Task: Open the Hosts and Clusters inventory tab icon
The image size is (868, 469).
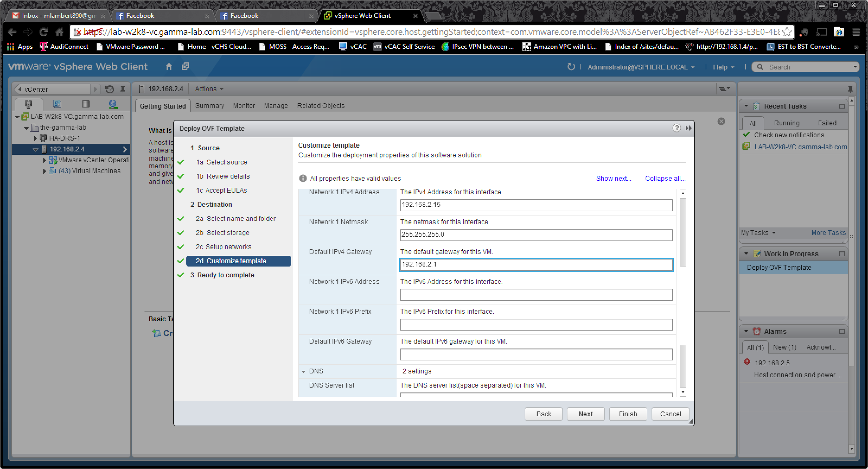Action: [28, 104]
